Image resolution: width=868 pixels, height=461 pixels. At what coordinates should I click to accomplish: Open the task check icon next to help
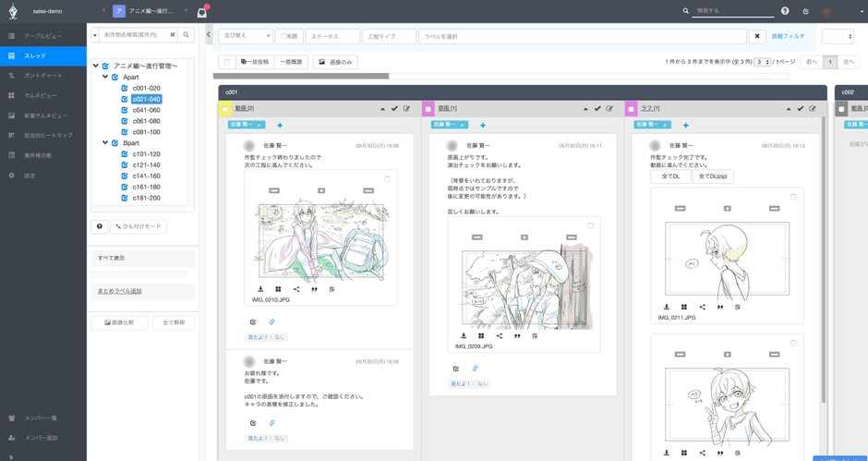point(805,11)
